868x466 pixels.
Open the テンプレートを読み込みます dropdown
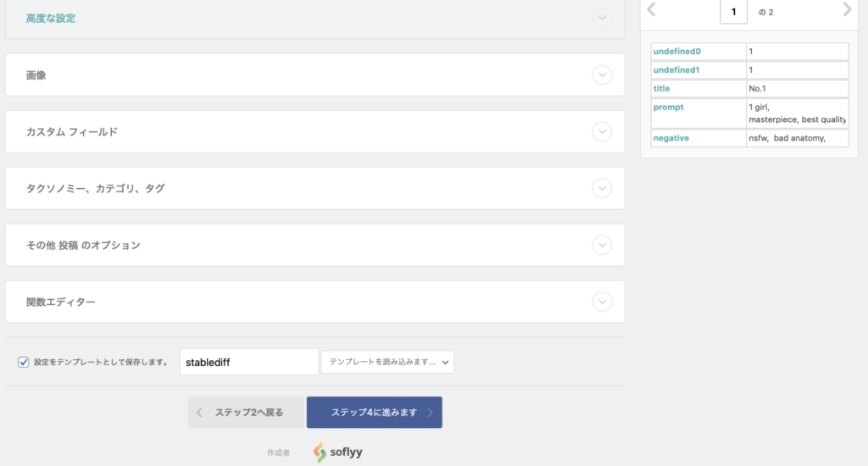pos(387,363)
